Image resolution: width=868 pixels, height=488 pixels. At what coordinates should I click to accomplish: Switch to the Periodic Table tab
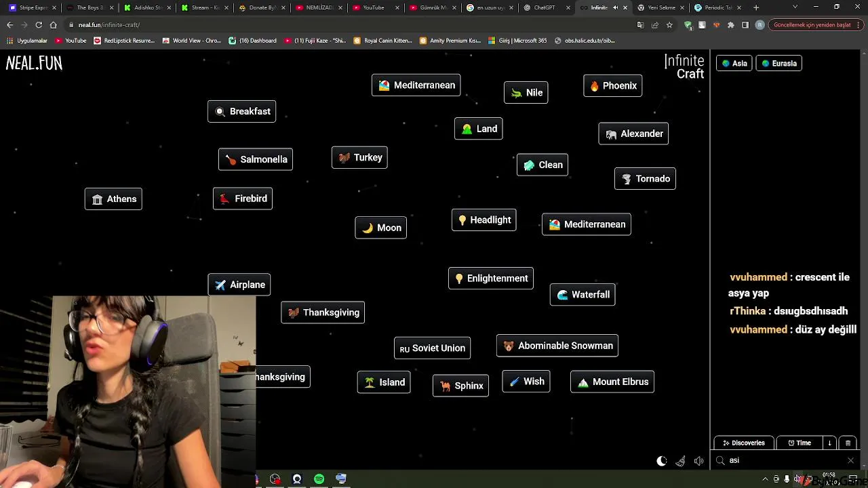(x=717, y=7)
